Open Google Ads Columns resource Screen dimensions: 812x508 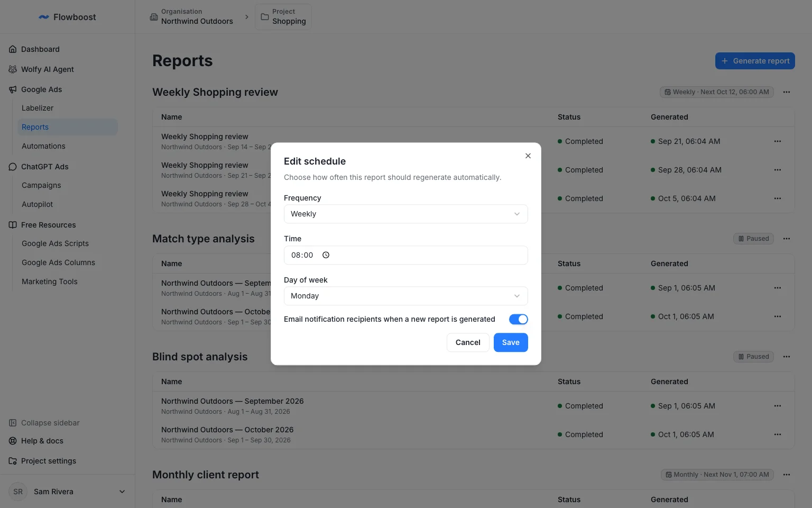pos(58,262)
